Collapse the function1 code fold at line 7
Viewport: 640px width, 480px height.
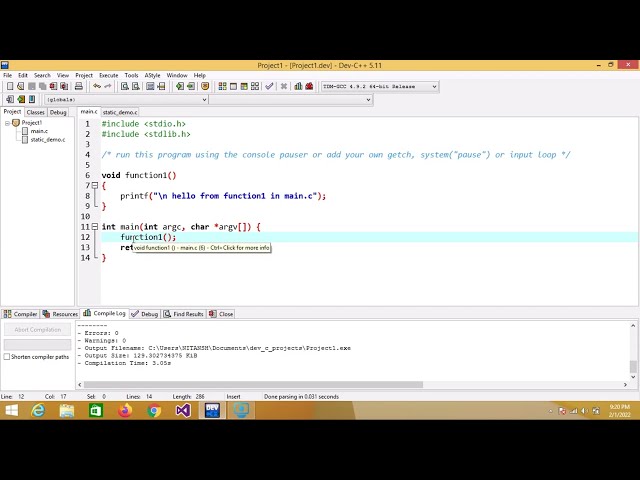(95, 185)
